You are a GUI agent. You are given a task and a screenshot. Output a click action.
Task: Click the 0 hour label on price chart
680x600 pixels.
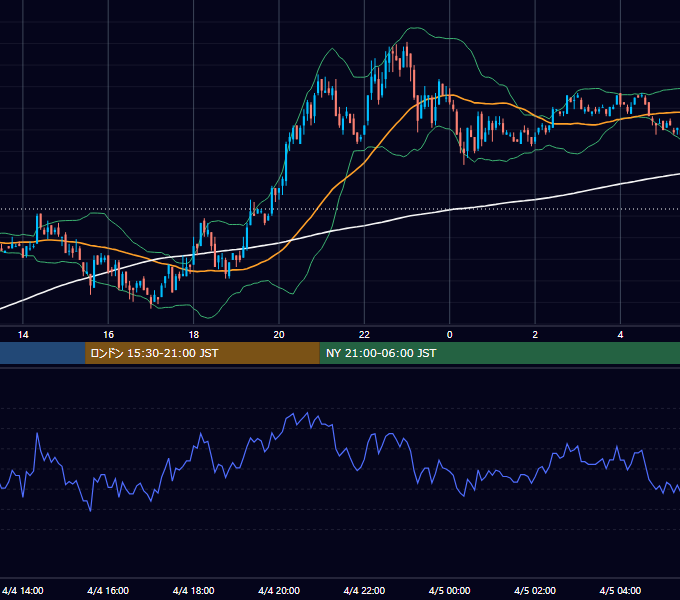click(450, 335)
